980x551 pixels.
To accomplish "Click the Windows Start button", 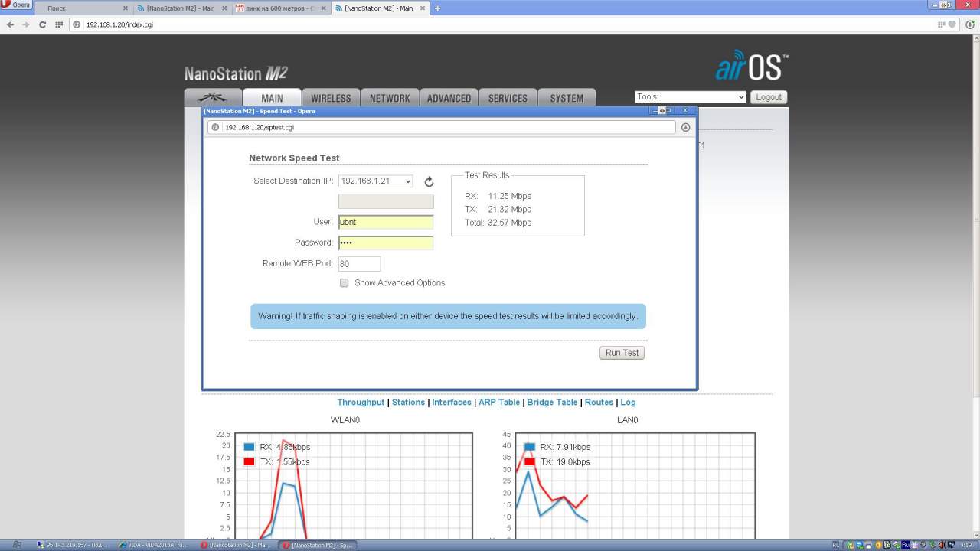I will click(16, 546).
